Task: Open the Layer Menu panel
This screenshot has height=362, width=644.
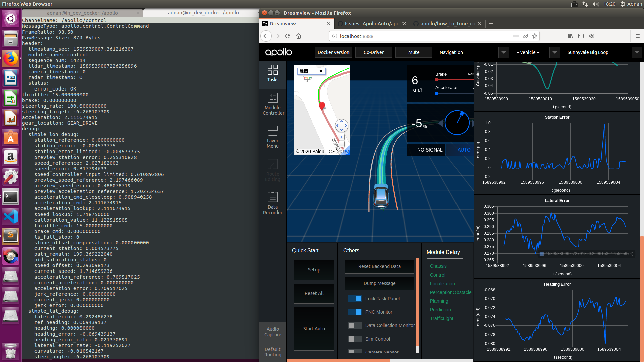Action: click(273, 137)
